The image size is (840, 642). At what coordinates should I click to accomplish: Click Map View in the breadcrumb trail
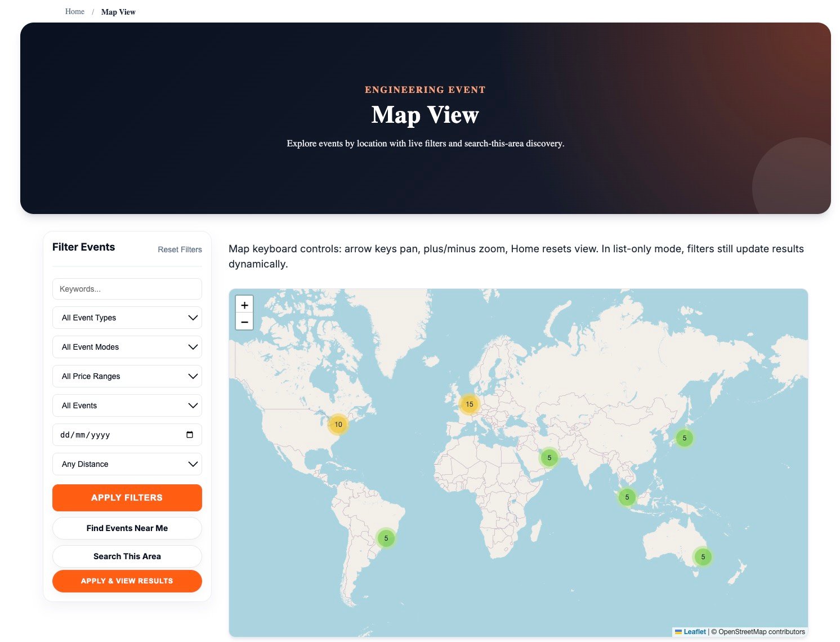[x=118, y=11]
